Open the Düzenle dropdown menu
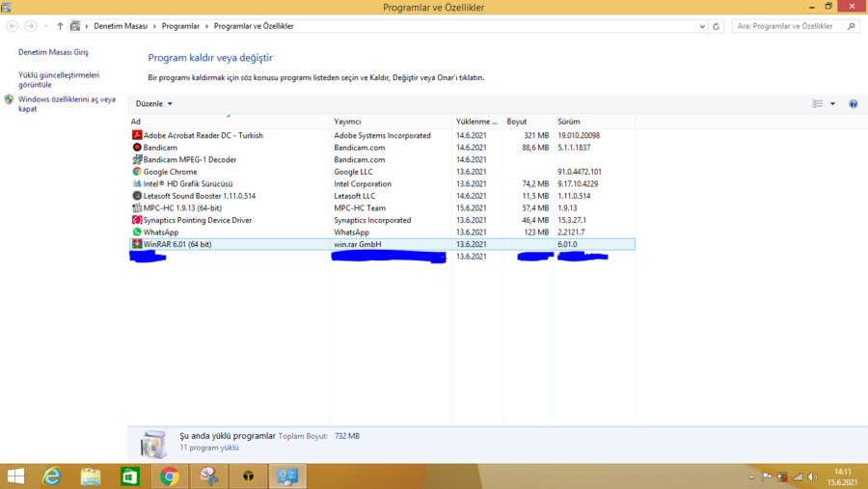 tap(154, 103)
